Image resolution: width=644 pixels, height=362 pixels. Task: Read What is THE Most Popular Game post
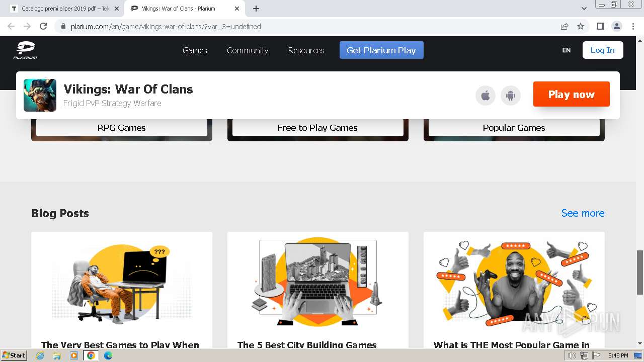[x=512, y=344]
